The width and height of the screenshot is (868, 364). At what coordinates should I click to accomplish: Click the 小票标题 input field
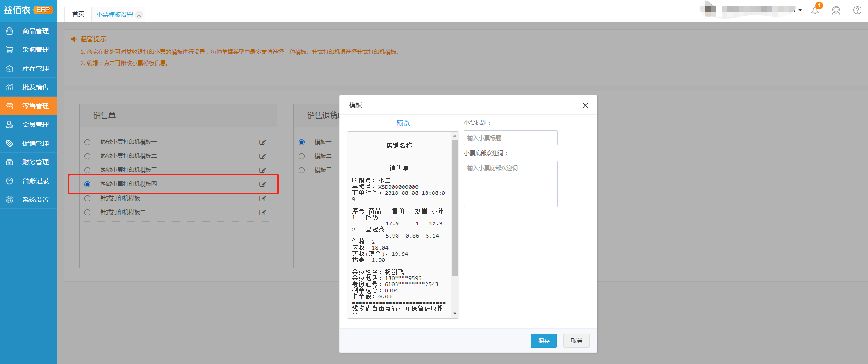pyautogui.click(x=510, y=138)
